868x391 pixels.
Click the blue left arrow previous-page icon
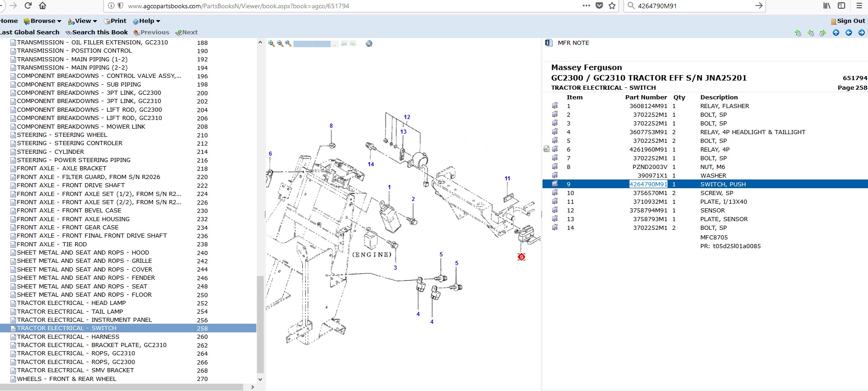pyautogui.click(x=849, y=33)
